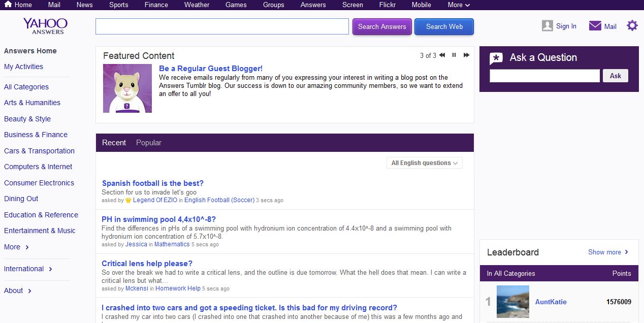Click the Mail envelope icon

pyautogui.click(x=595, y=26)
